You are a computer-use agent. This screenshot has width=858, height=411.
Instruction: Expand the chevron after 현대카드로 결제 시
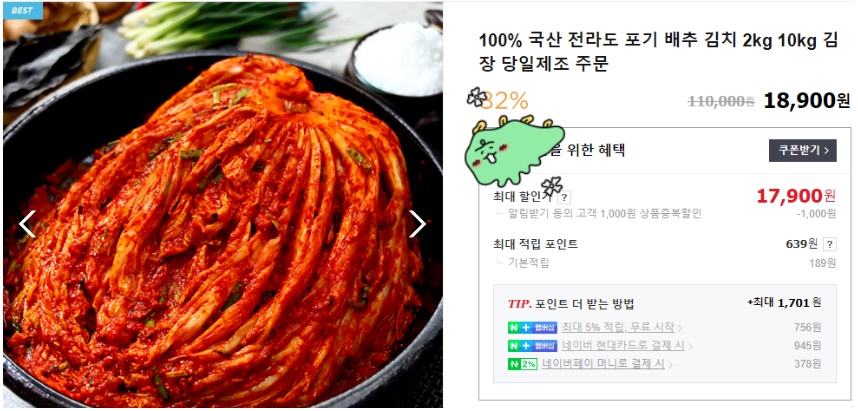click(690, 346)
